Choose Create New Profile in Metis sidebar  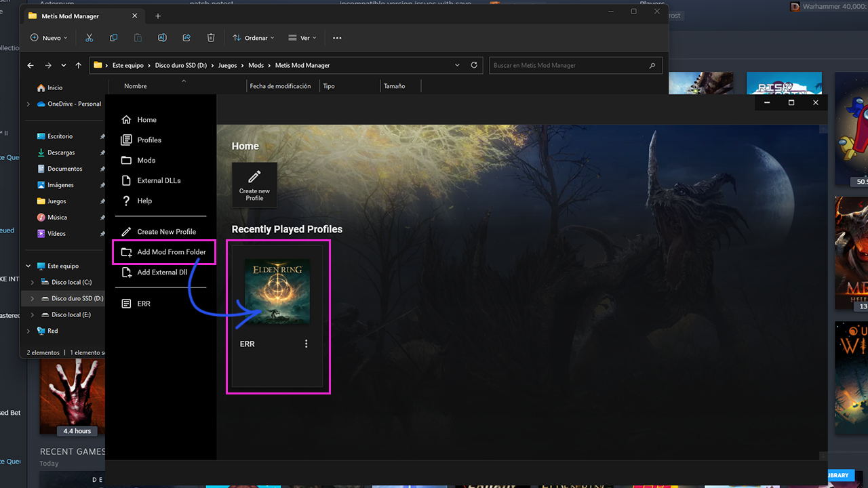click(x=159, y=232)
